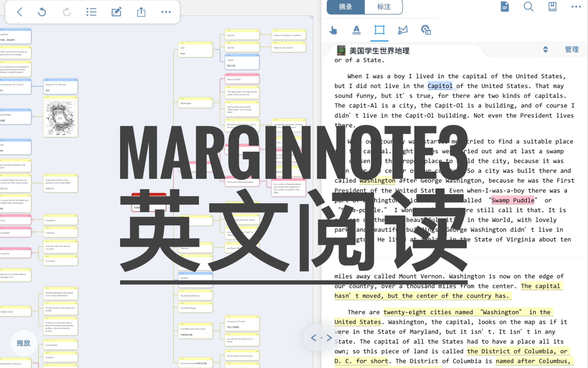Viewport: 588px width, 368px height.
Task: Open the document list icon
Action: 505,7
